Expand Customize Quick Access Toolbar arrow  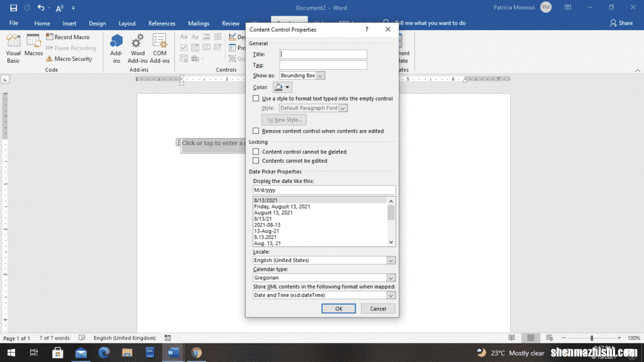pos(73,8)
